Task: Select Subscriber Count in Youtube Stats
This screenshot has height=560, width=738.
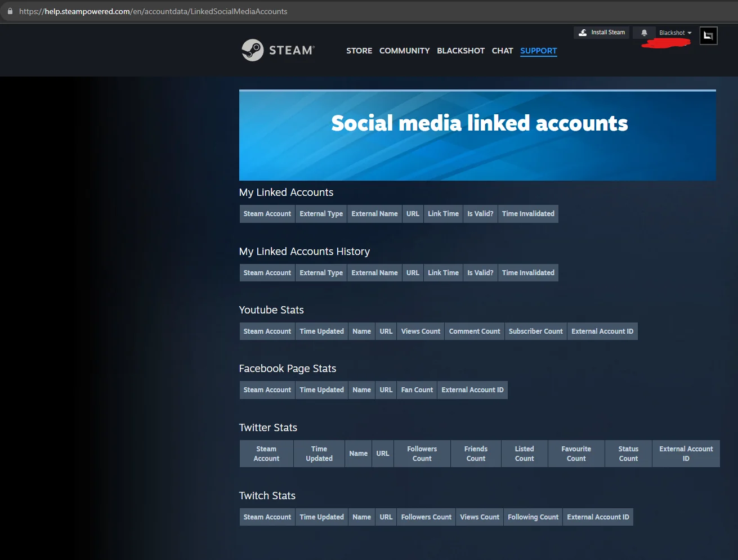Action: [x=535, y=331]
